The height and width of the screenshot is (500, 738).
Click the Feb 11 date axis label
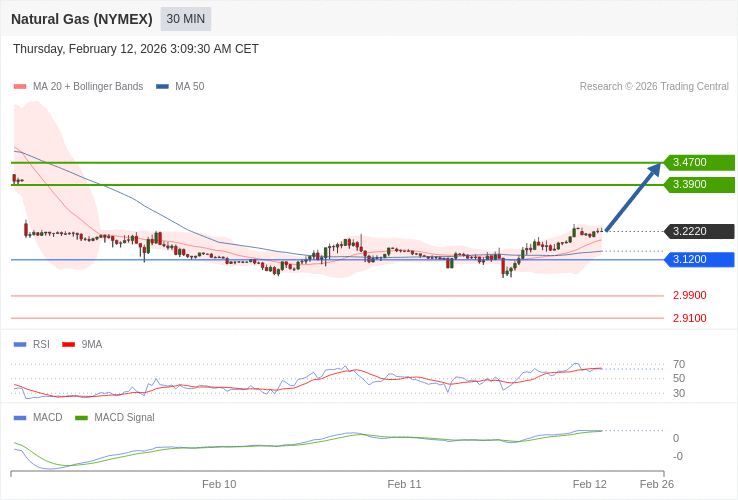pyautogui.click(x=404, y=484)
